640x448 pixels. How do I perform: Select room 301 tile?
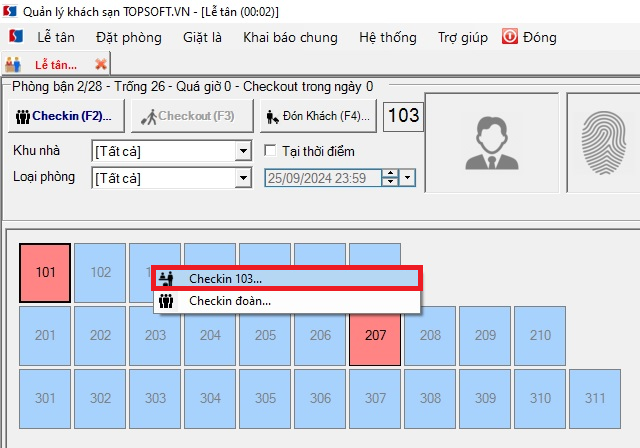pyautogui.click(x=45, y=399)
